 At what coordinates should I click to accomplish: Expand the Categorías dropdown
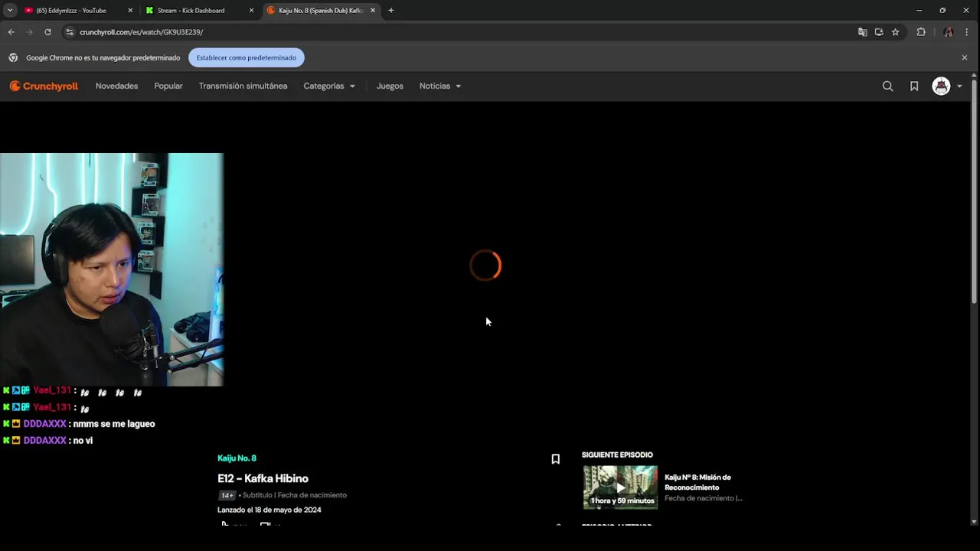(x=329, y=86)
